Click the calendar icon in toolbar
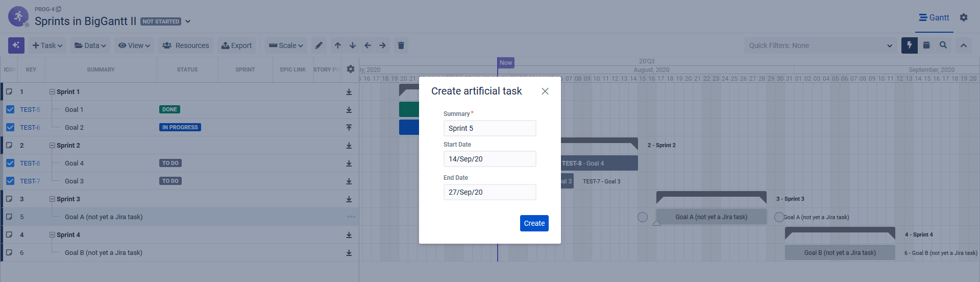 (926, 45)
